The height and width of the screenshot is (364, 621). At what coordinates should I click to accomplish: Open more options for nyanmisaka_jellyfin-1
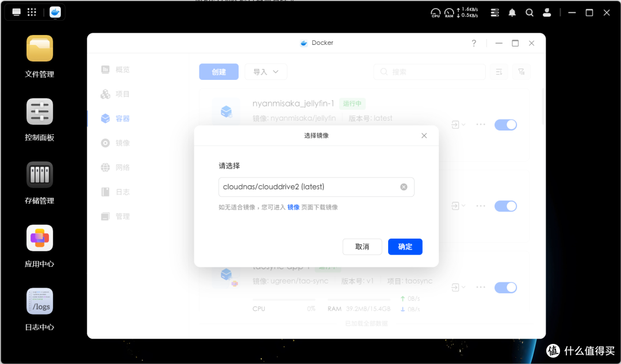pos(481,124)
